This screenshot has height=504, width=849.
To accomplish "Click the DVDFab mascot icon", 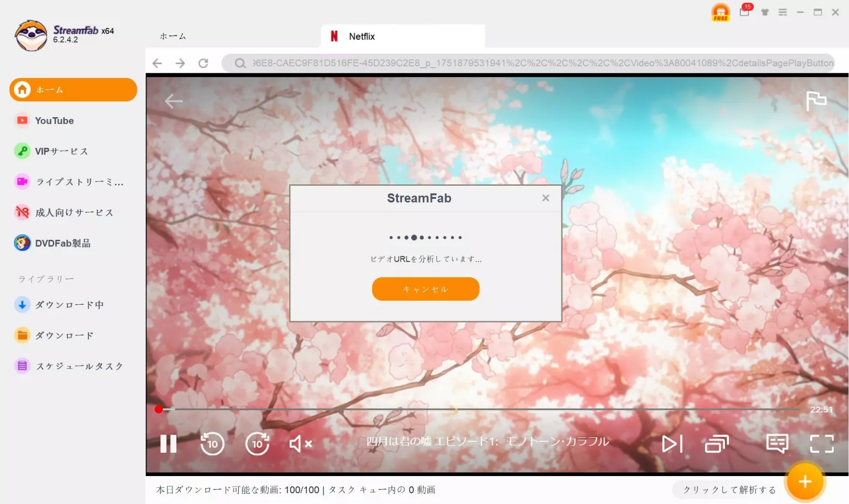I will [22, 243].
